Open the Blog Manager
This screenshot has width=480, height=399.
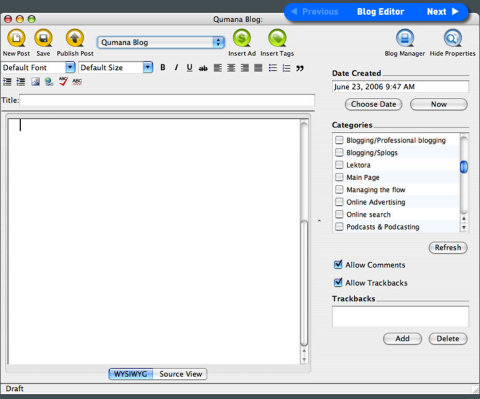405,38
